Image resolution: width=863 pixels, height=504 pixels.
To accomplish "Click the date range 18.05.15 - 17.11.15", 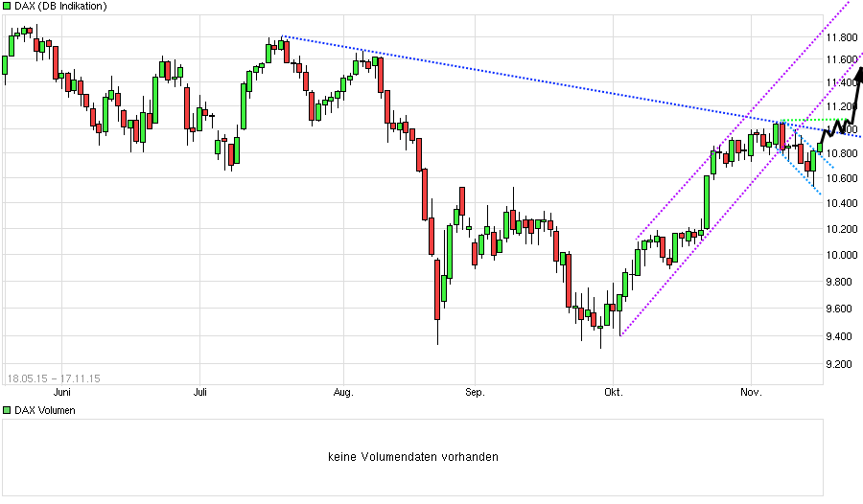I will 44,379.
